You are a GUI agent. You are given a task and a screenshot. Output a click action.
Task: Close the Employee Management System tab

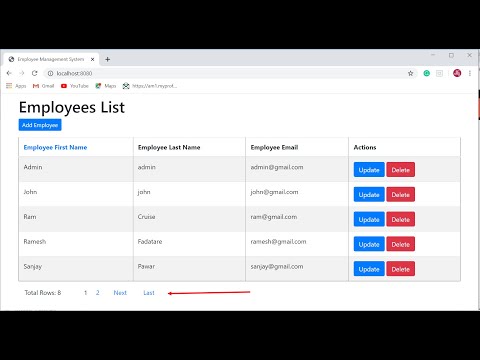[93, 59]
